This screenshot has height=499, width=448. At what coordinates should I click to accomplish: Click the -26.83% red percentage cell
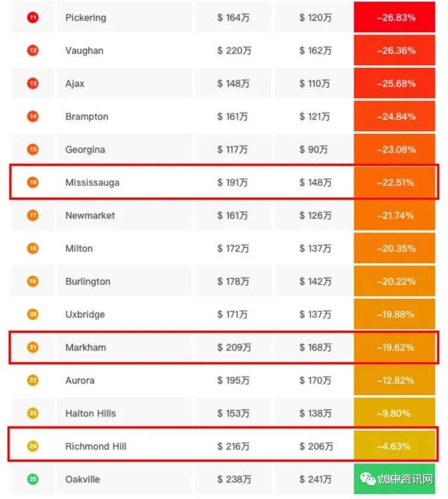(395, 17)
